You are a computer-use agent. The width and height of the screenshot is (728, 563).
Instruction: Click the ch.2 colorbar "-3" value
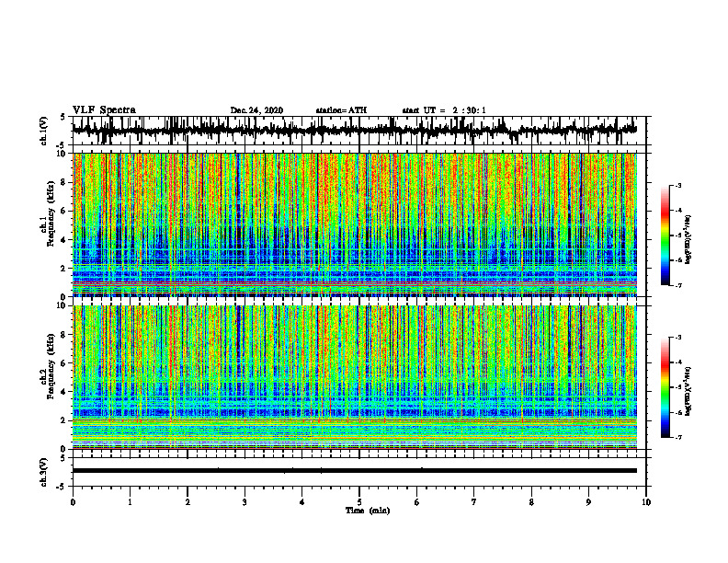677,338
